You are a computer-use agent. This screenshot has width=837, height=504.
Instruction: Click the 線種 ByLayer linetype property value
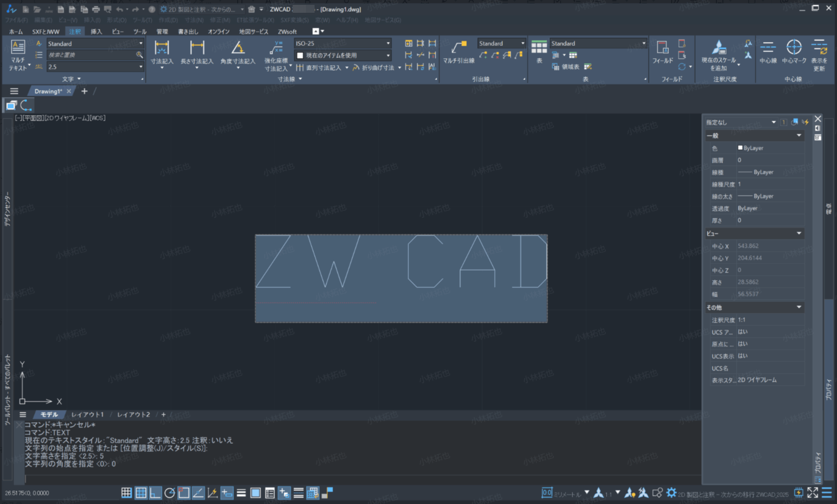click(x=770, y=172)
